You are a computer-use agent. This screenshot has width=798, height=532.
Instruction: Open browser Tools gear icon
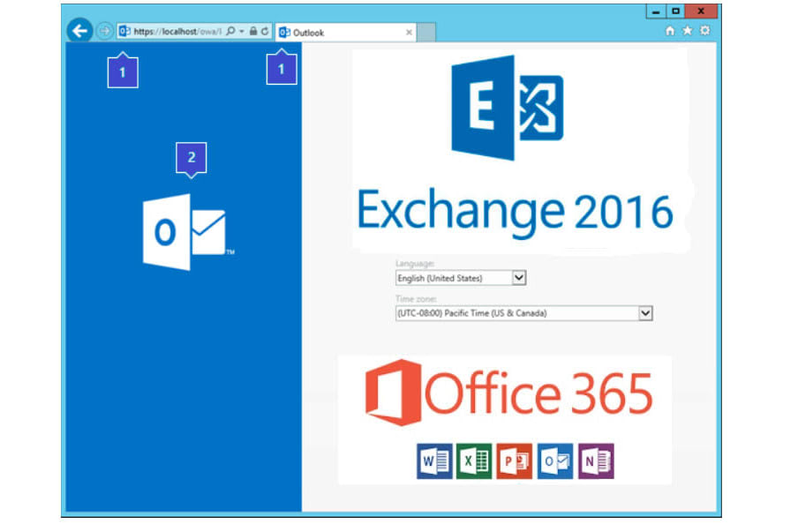point(704,31)
